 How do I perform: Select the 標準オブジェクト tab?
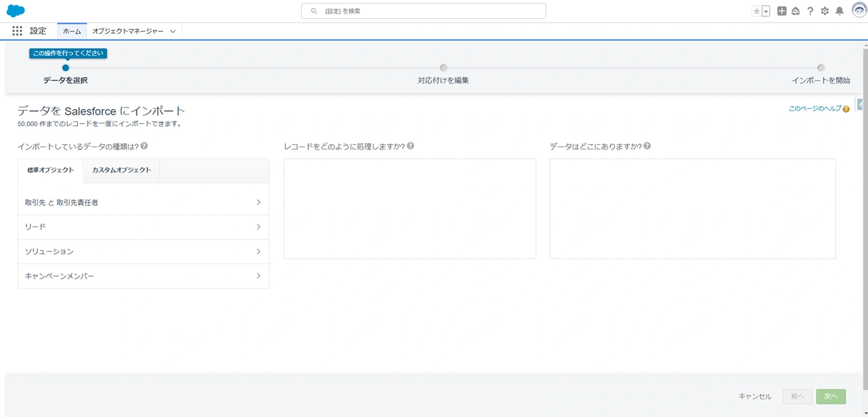(50, 170)
